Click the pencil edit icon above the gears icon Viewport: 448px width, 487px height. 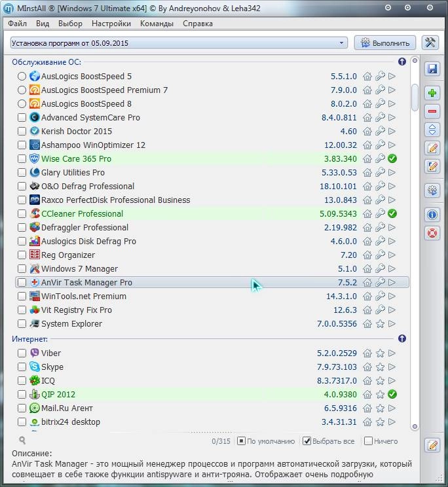click(x=432, y=166)
